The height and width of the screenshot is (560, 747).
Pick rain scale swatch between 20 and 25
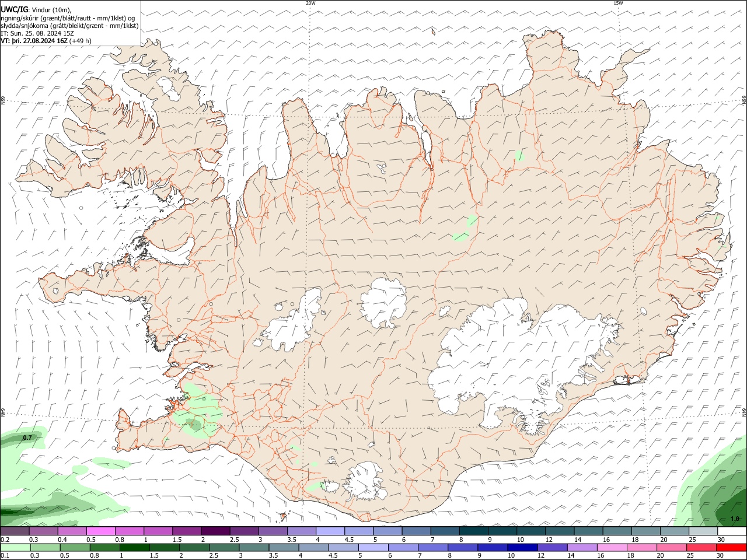click(x=672, y=547)
